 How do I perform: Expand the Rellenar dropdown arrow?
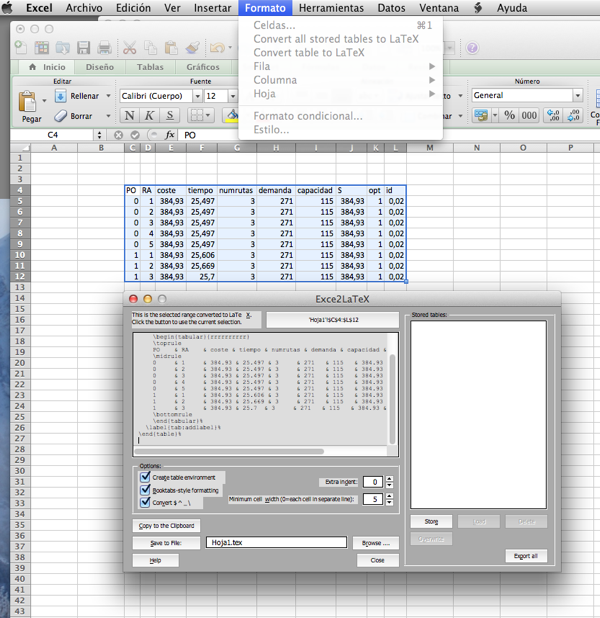pos(108,96)
